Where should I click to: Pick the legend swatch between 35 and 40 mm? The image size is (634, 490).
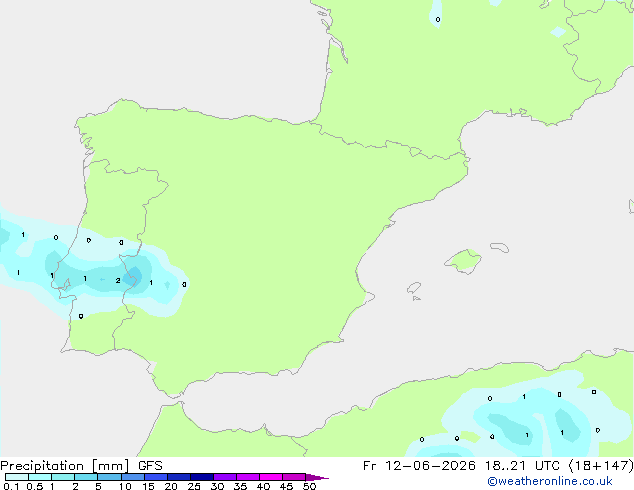point(247,477)
